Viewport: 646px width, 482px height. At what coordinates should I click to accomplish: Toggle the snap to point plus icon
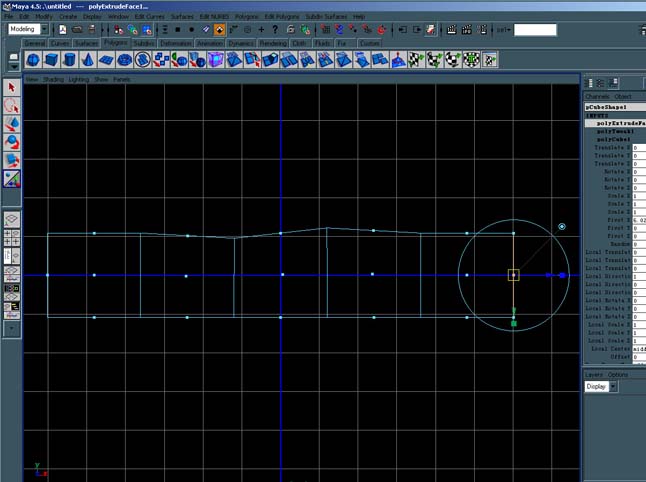261,29
